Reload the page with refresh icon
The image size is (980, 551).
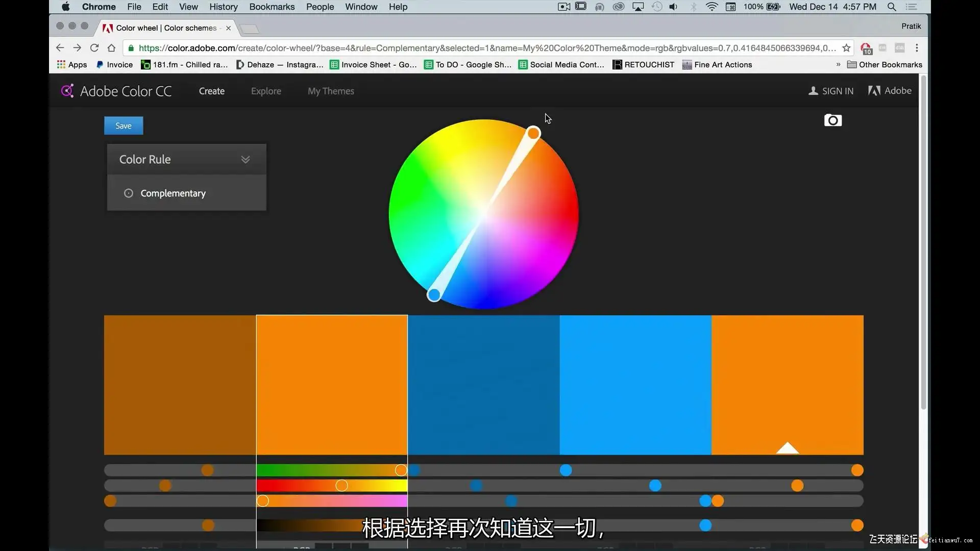pyautogui.click(x=94, y=48)
